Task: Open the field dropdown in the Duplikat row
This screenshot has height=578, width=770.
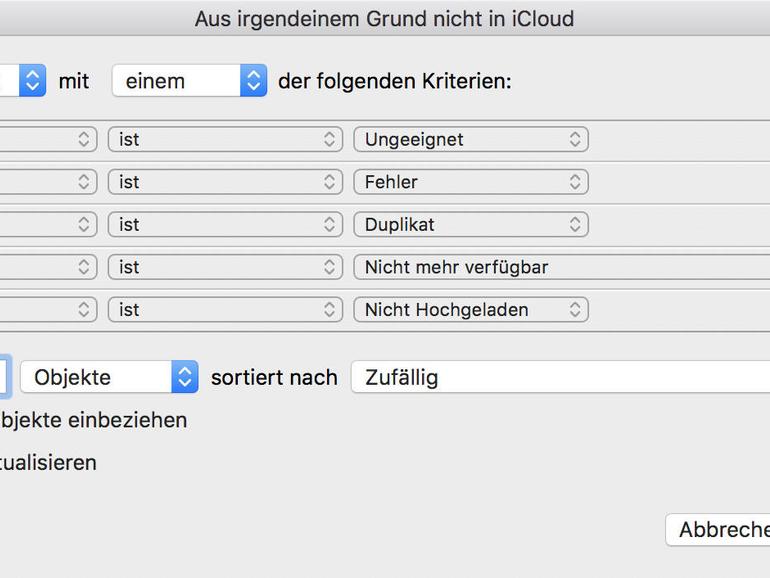Action: pos(49,224)
